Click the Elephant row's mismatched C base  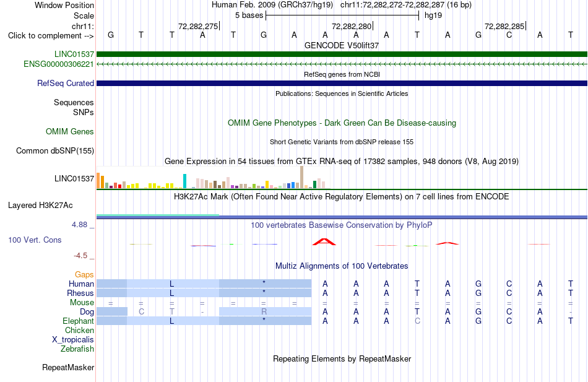tap(417, 321)
